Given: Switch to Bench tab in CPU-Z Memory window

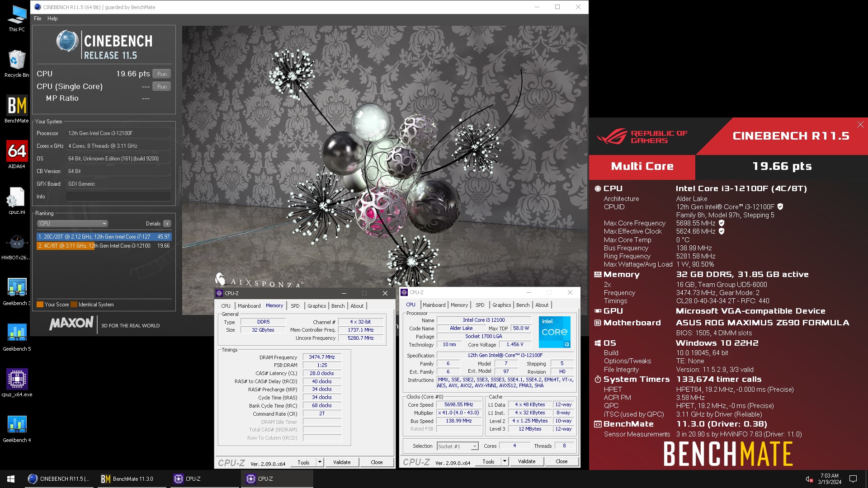Looking at the screenshot, I should point(338,306).
